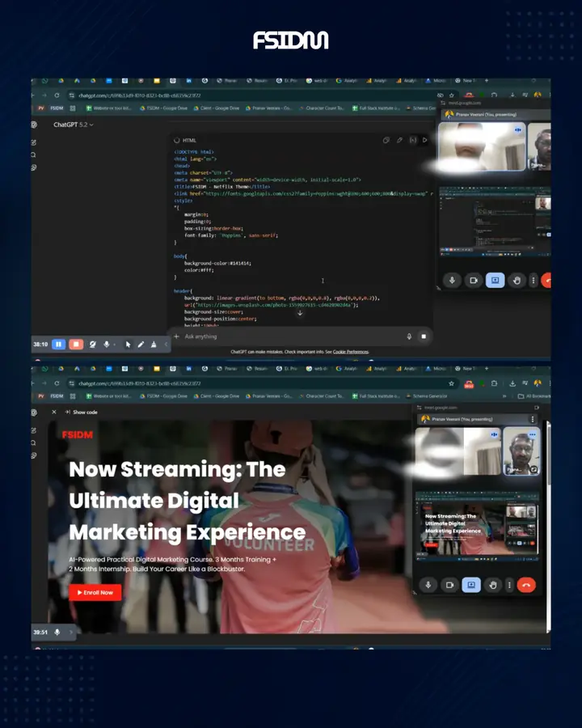Open Character Count To... bookmark in code-view screenshot
The width and height of the screenshot is (582, 728).
click(322, 108)
